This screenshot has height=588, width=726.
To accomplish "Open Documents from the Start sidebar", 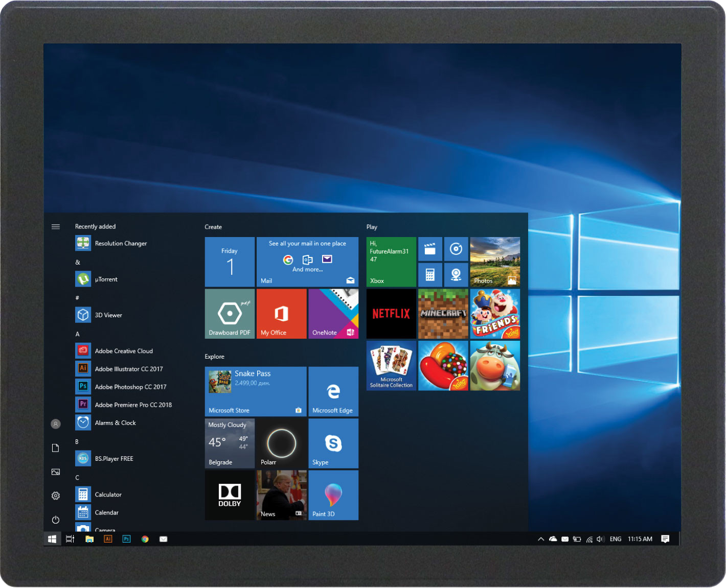I will (x=56, y=448).
